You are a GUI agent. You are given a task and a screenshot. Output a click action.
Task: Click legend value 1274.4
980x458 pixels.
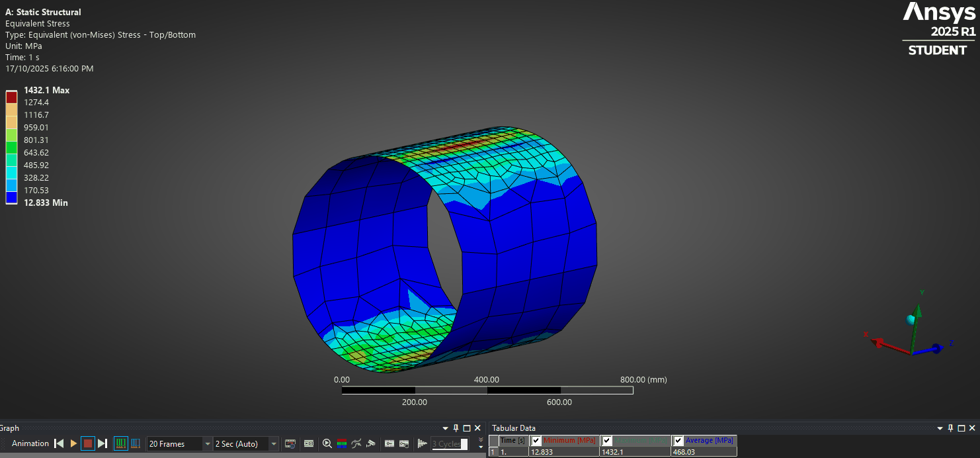click(x=36, y=103)
